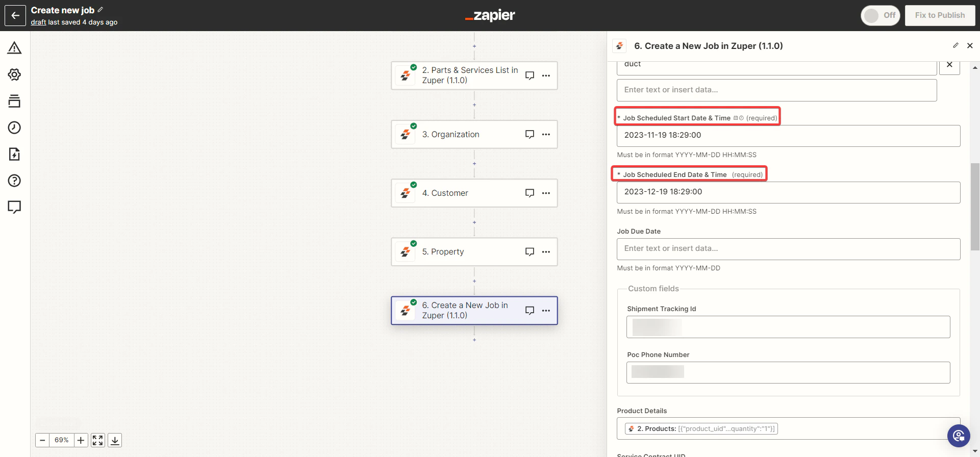Fit Zap to view icon
The image size is (980, 457).
[x=98, y=440]
